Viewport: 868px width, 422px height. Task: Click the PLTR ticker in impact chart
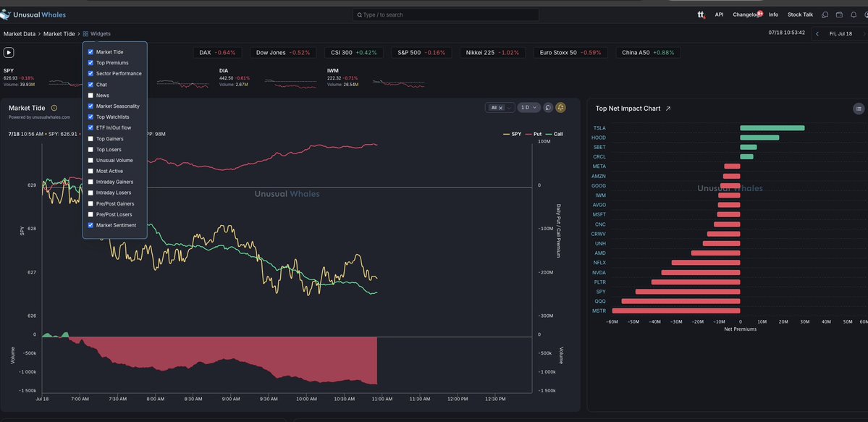click(599, 282)
